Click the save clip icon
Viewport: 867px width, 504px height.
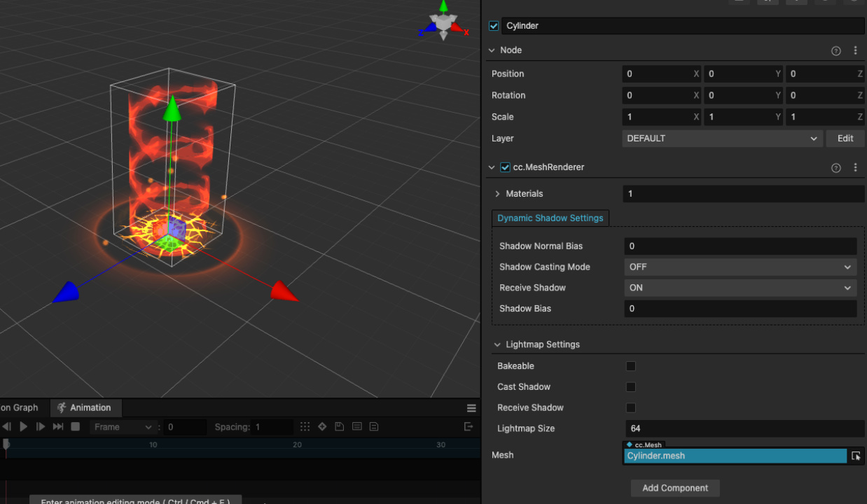pos(340,426)
